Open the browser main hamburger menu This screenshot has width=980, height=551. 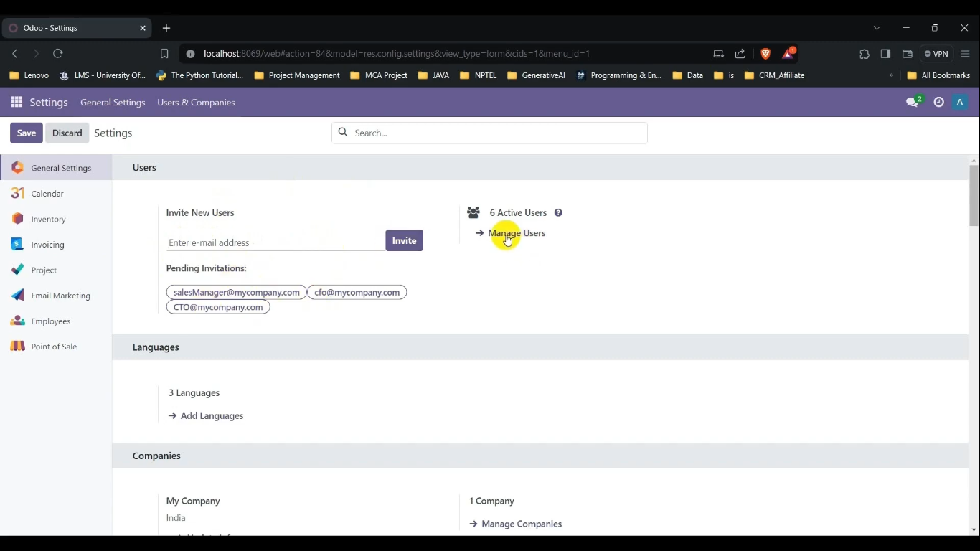pos(965,54)
